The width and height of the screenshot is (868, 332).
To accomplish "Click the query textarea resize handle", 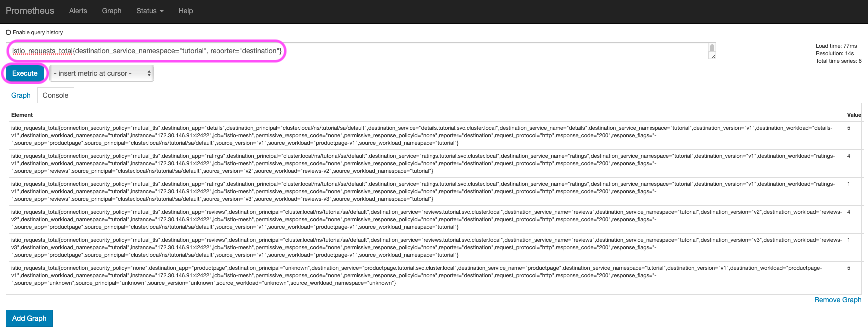I will [713, 57].
